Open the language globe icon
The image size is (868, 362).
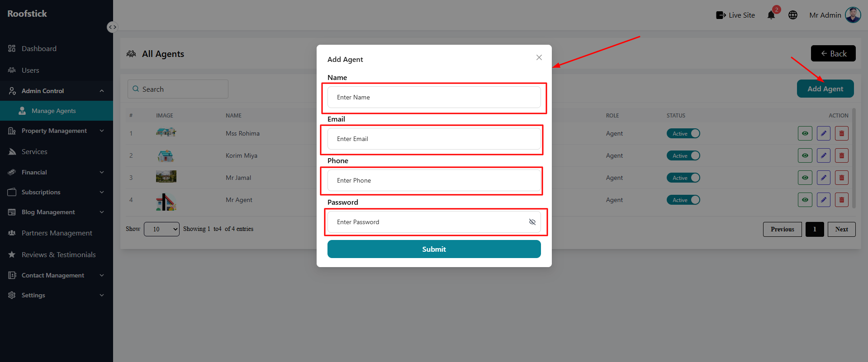(793, 15)
